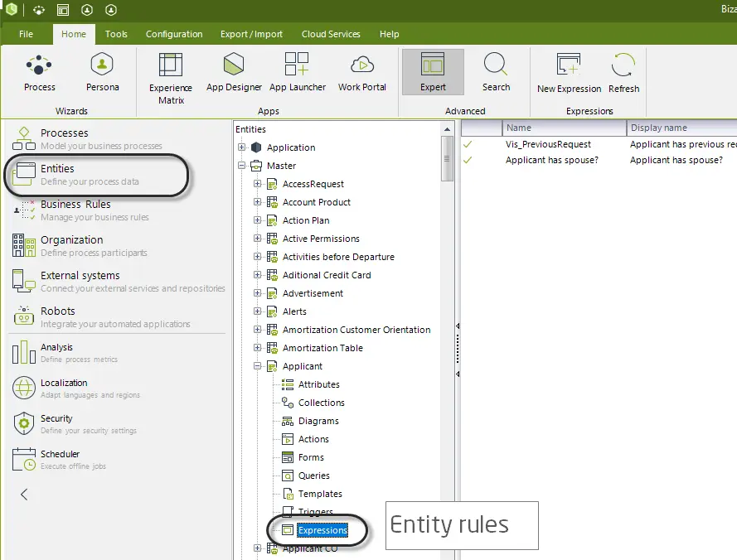This screenshot has height=560, width=737.
Task: Open External systems module
Action: tap(119, 282)
